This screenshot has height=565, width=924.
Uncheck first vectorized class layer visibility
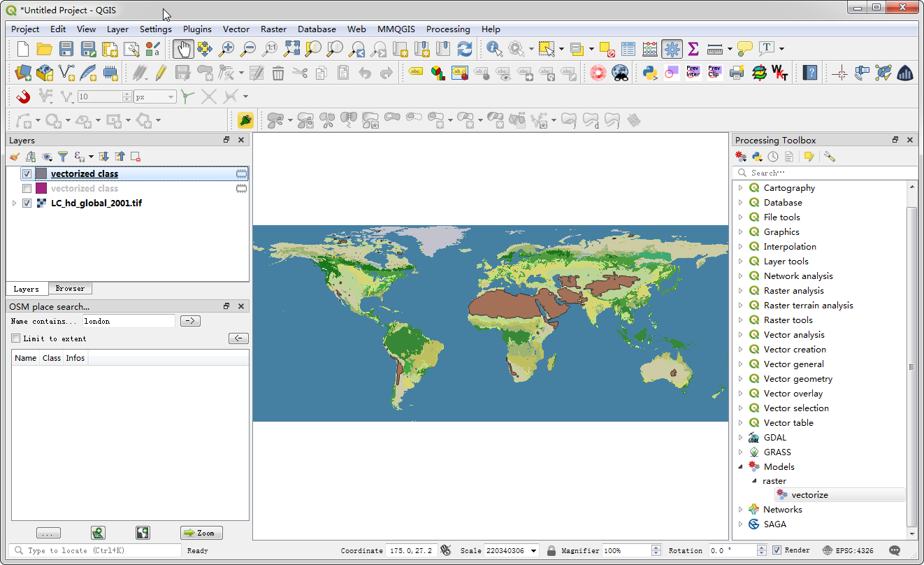click(x=27, y=174)
